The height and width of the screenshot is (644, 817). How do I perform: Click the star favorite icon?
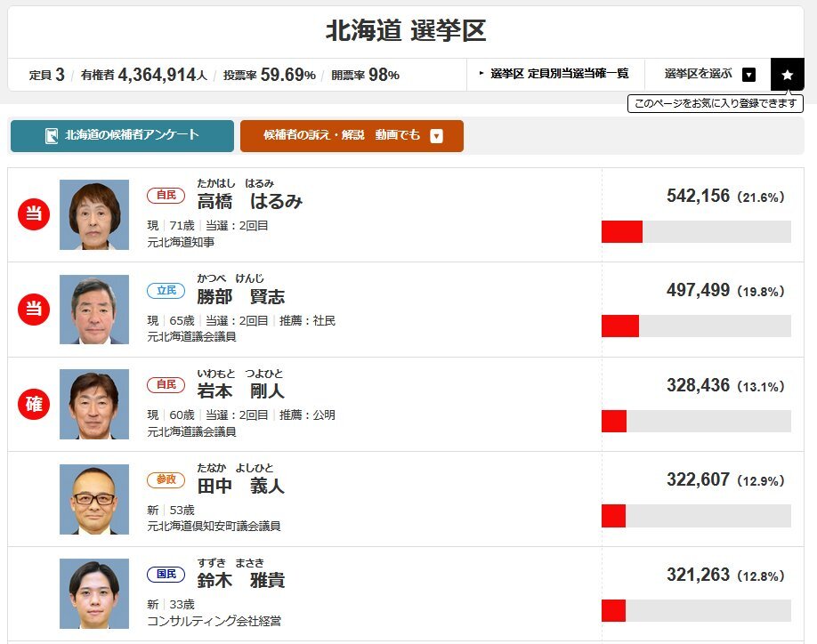(788, 75)
